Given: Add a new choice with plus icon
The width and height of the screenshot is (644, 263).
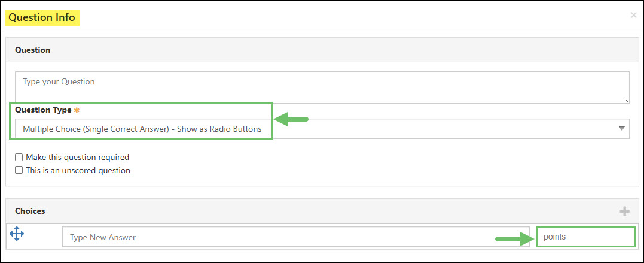Looking at the screenshot, I should 624,211.
